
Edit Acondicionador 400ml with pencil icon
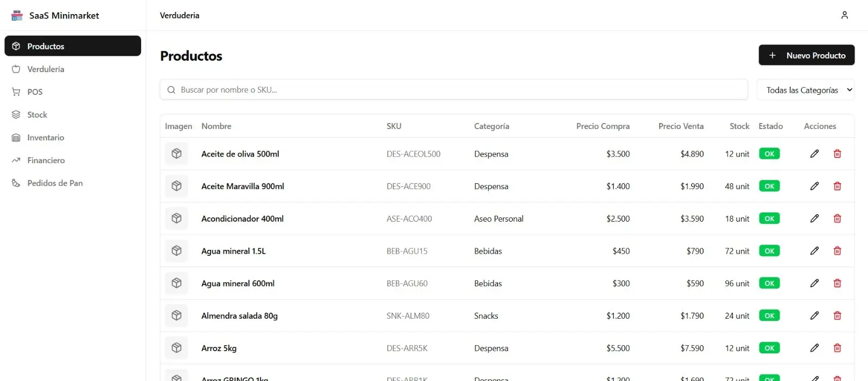click(x=814, y=218)
